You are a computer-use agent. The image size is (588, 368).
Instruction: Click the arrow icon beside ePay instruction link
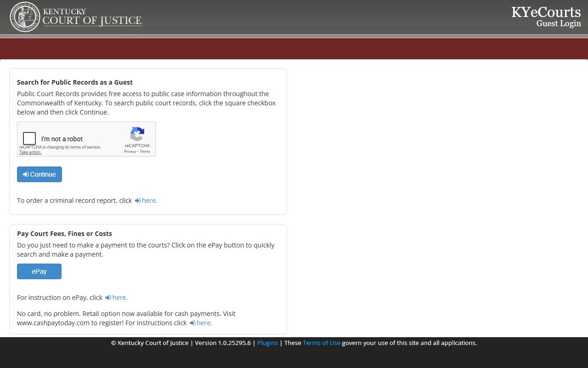coord(108,298)
